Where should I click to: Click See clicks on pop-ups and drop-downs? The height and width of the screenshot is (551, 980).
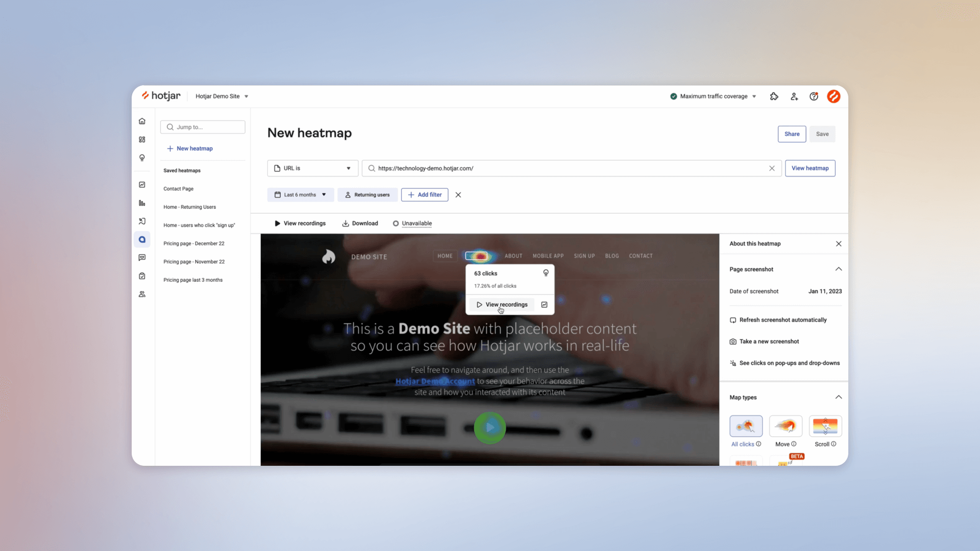pos(785,363)
